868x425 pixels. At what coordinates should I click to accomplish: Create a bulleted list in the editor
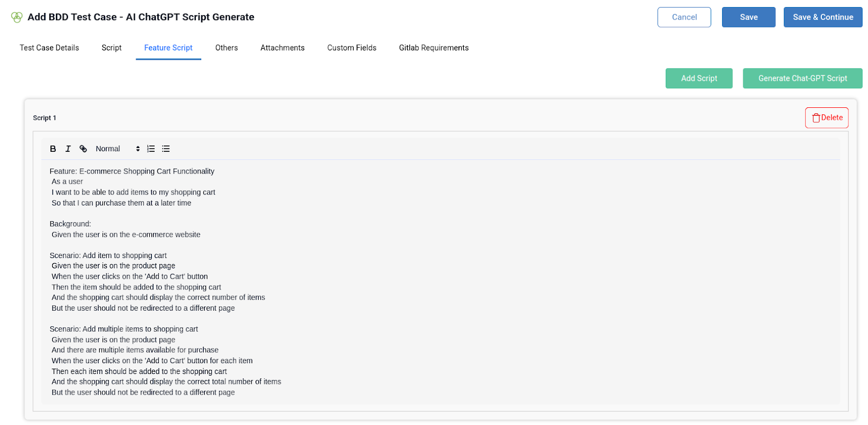pyautogui.click(x=166, y=149)
